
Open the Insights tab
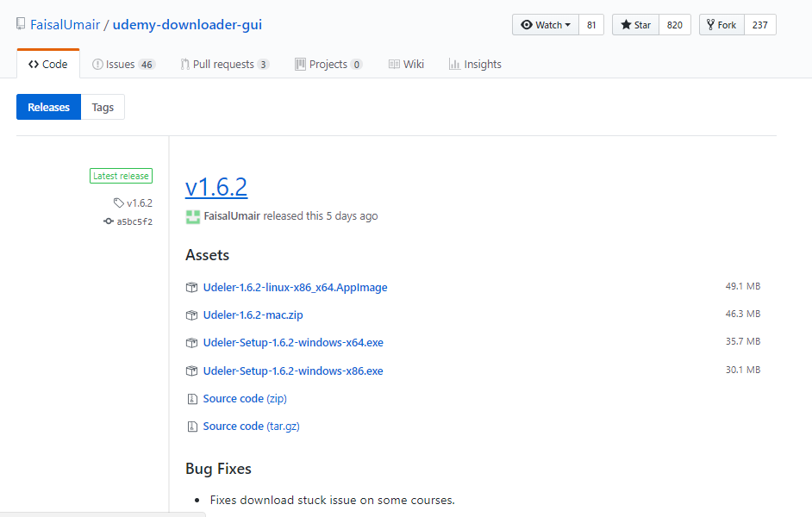point(476,64)
